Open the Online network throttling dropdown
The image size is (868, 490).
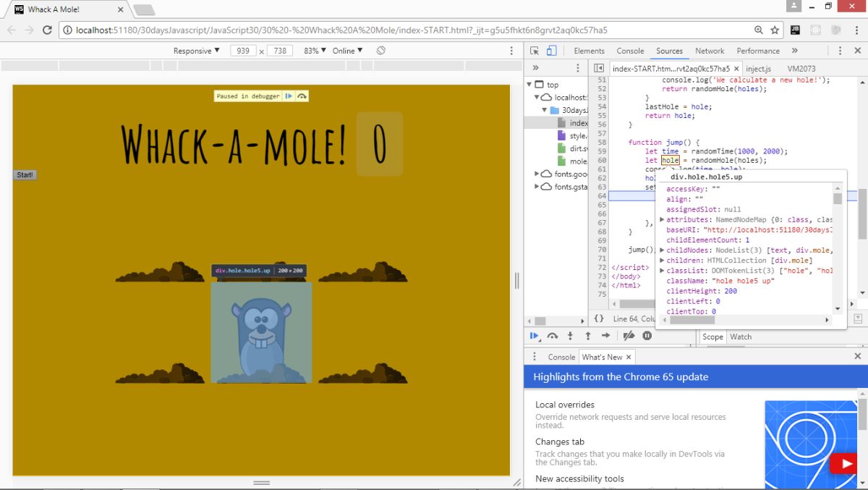pos(347,51)
